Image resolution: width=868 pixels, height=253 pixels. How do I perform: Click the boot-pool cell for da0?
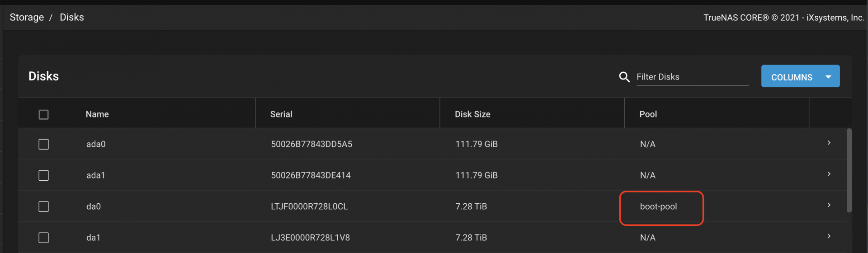pyautogui.click(x=658, y=206)
